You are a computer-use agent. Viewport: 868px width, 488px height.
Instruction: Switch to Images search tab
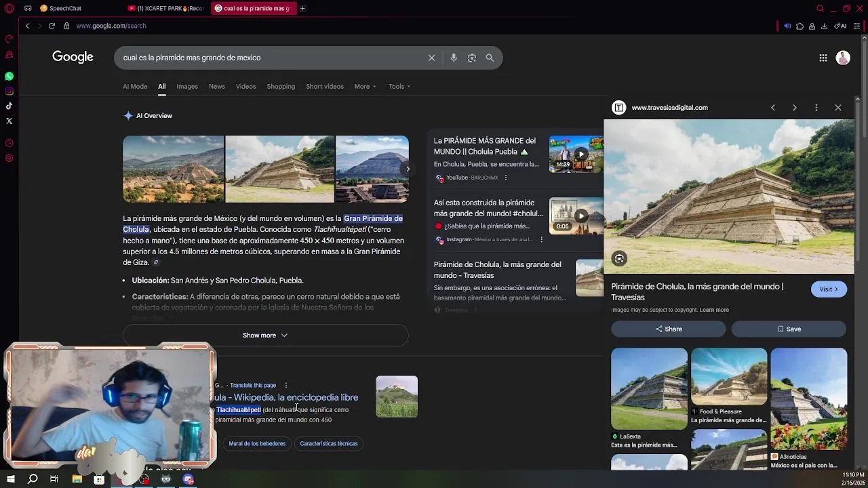point(187,86)
